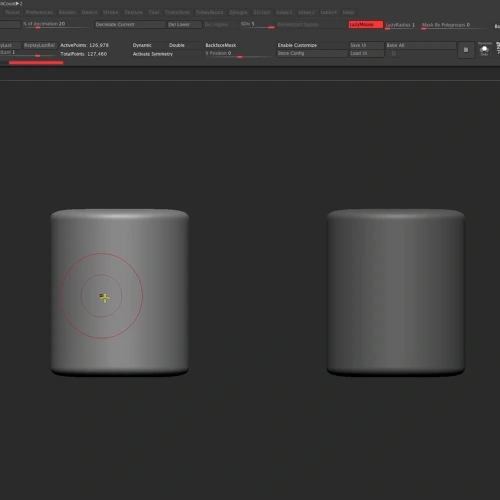Toggle the red LazyMouse button off
The image size is (500, 500).
tap(365, 24)
